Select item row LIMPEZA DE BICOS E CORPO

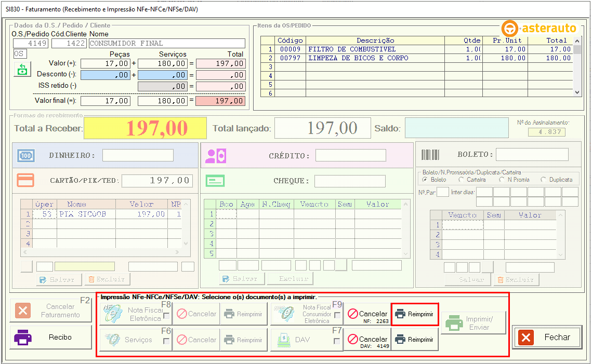[417, 58]
